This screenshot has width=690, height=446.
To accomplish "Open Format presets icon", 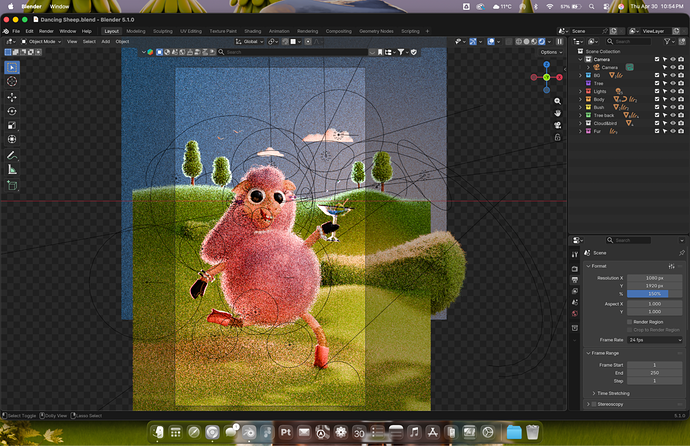I will [672, 266].
